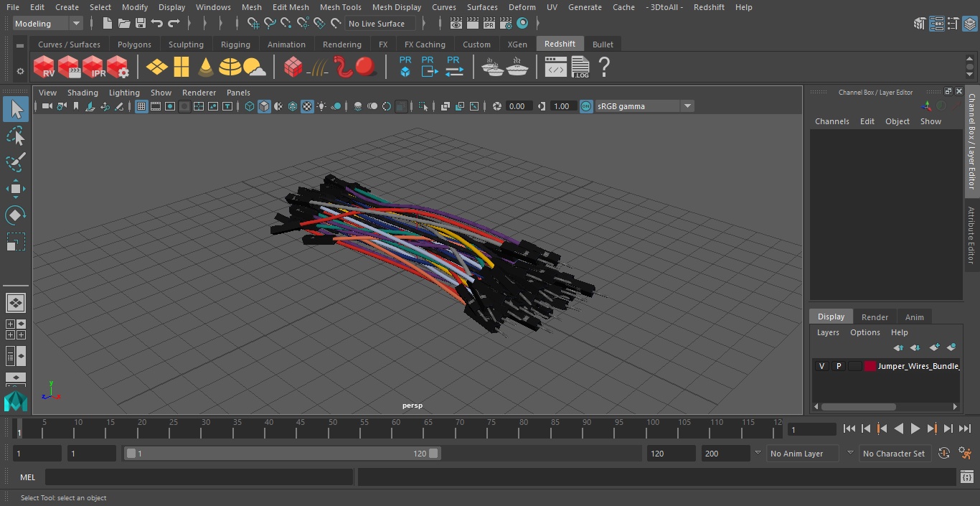The width and height of the screenshot is (980, 506).
Task: Open the No Live Surface field
Action: click(x=380, y=24)
